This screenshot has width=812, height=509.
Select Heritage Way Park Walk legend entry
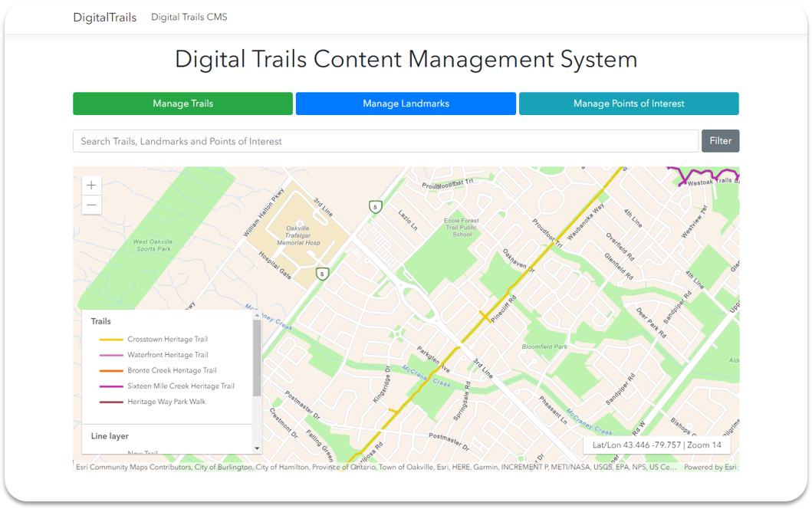(166, 402)
